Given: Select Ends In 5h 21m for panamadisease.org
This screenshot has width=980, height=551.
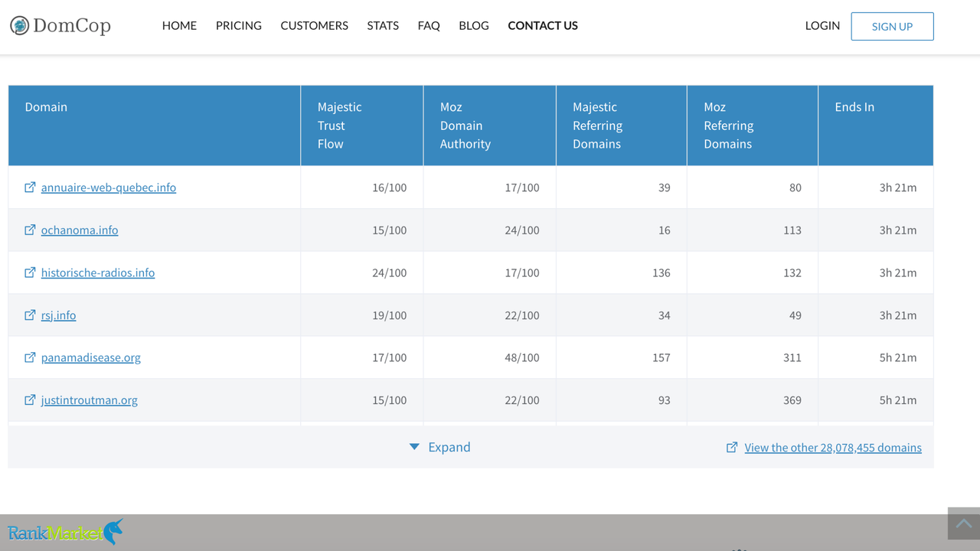Looking at the screenshot, I should [x=898, y=357].
